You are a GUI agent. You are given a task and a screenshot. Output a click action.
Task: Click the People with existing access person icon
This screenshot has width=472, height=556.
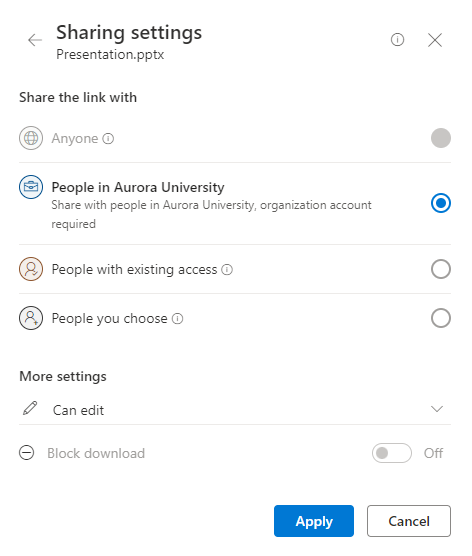point(31,269)
